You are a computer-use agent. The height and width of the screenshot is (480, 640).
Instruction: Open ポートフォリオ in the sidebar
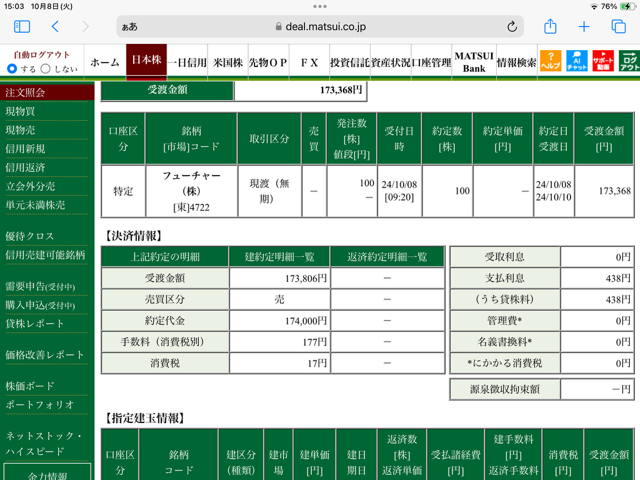(x=40, y=405)
